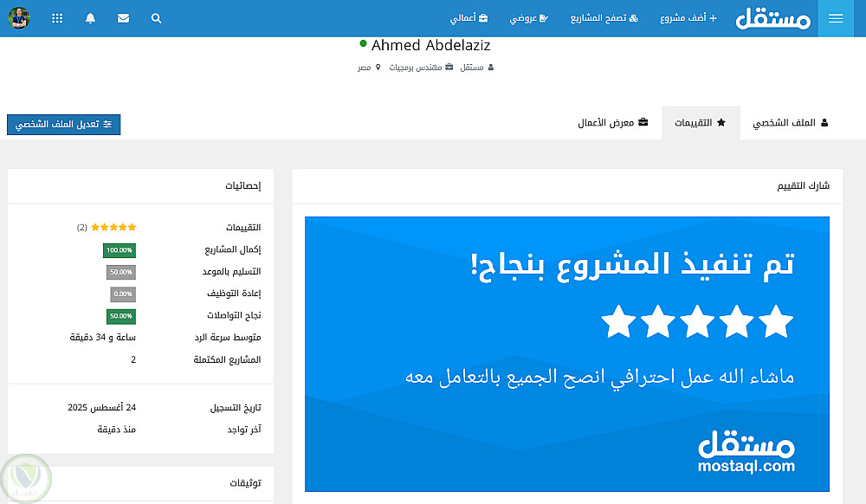This screenshot has width=866, height=504.
Task: Click the blue rating share image
Action: 567,354
